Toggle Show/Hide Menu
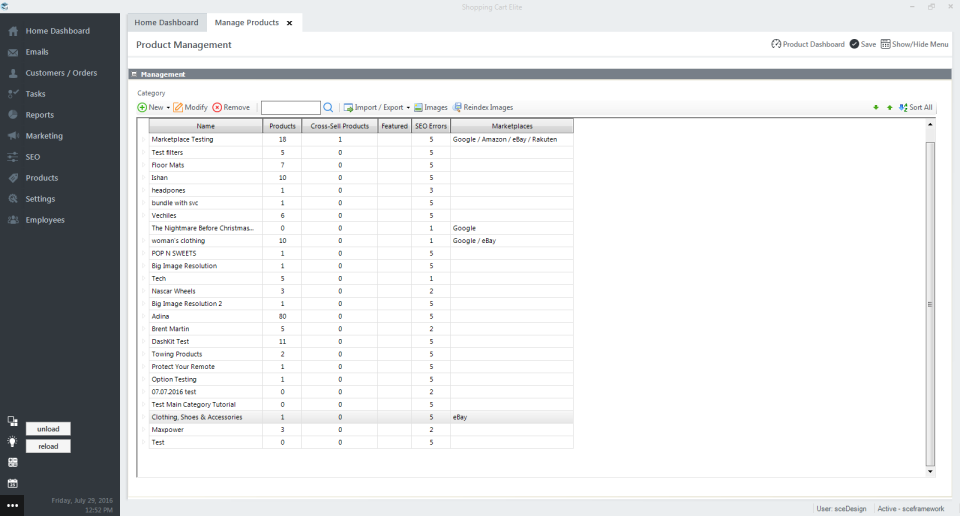 click(915, 44)
